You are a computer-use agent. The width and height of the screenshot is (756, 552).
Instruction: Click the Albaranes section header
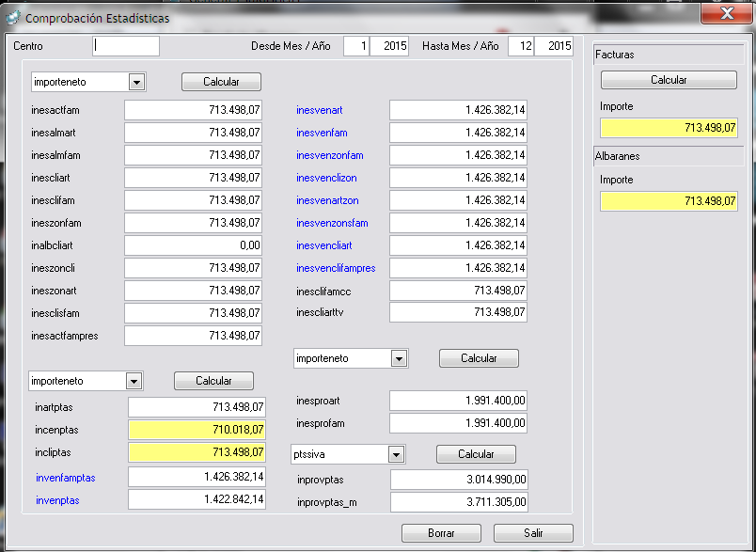[x=669, y=156]
